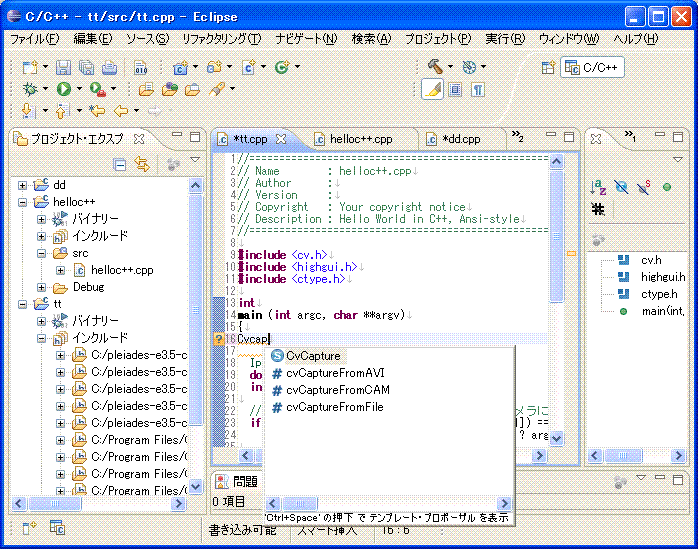Expand the dd project node
698x549 pixels.
(x=22, y=185)
